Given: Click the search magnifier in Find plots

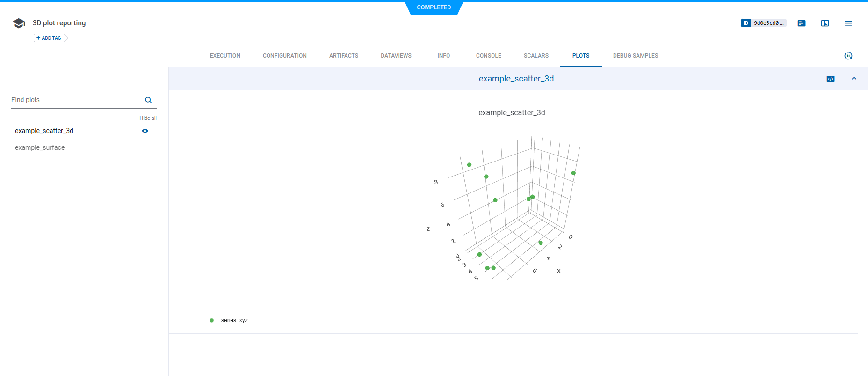Looking at the screenshot, I should tap(148, 100).
